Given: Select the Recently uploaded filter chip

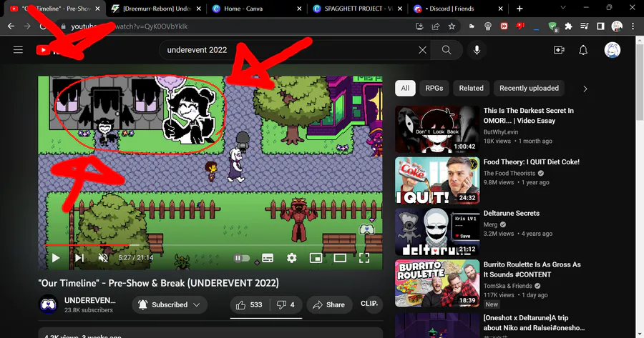Looking at the screenshot, I should [529, 88].
